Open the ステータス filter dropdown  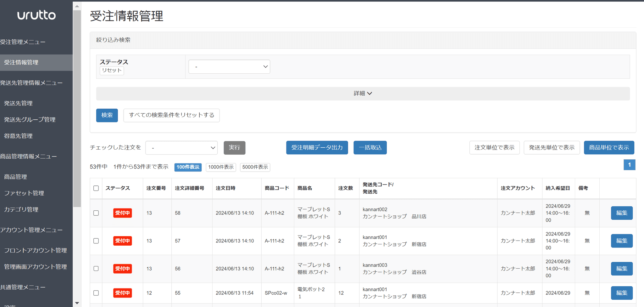click(229, 67)
